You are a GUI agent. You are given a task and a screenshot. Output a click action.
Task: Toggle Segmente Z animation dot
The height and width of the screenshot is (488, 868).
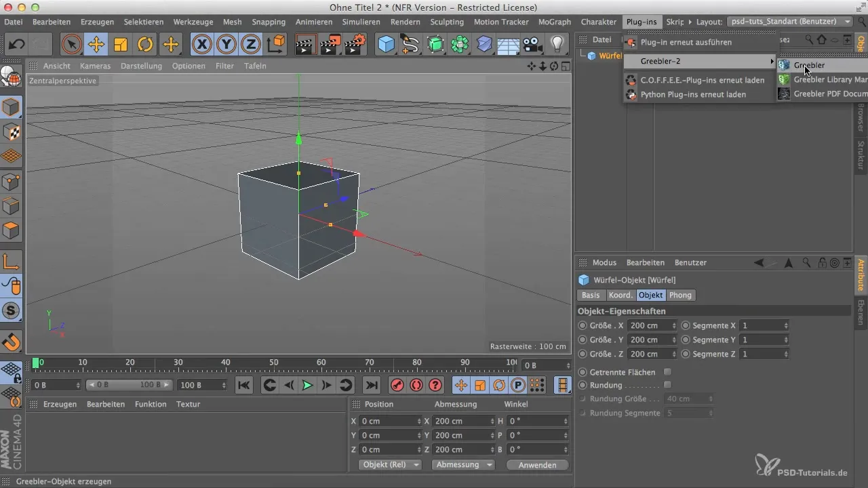pyautogui.click(x=686, y=354)
